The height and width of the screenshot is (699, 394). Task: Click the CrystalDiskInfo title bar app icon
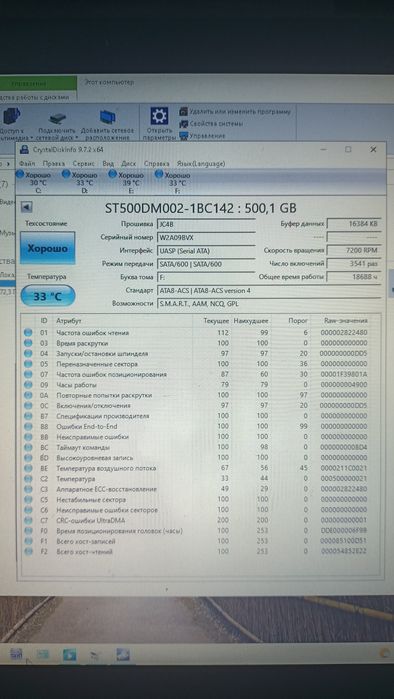pos(25,150)
